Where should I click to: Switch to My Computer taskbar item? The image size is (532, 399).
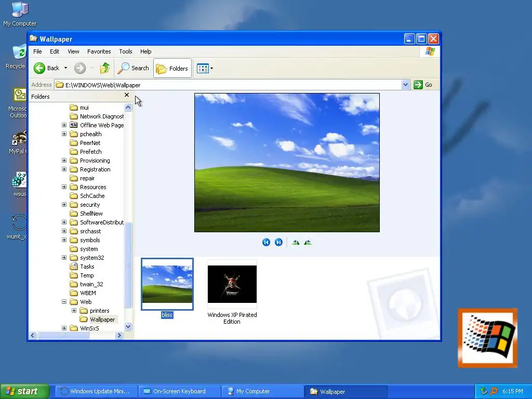point(262,391)
